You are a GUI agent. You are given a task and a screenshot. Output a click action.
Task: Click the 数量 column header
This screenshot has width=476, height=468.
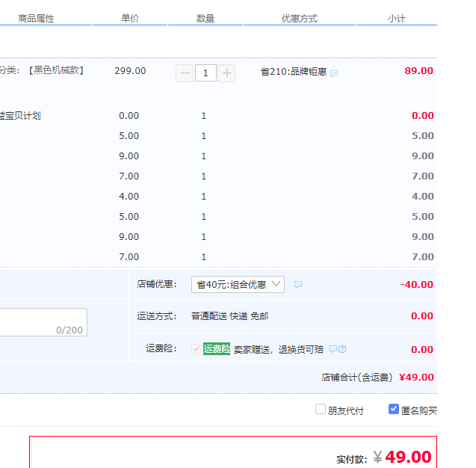[x=205, y=18]
